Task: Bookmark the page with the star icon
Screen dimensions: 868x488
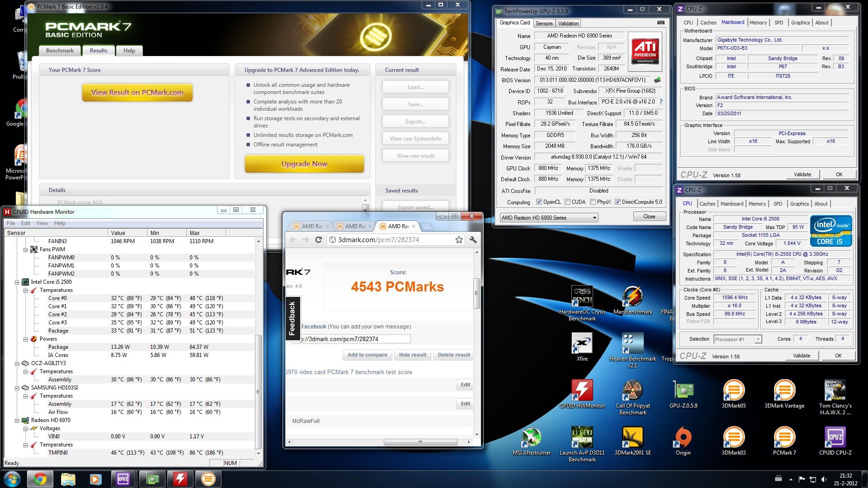Action: (459, 240)
